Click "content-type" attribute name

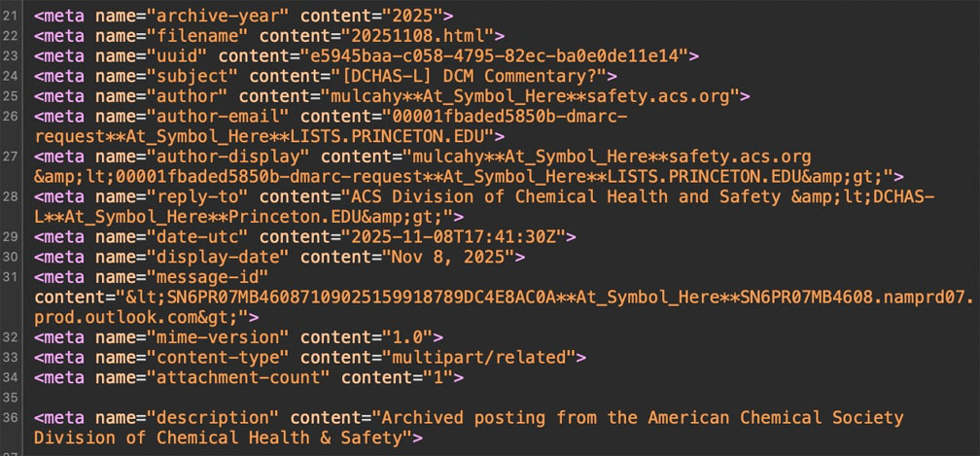[x=218, y=357]
